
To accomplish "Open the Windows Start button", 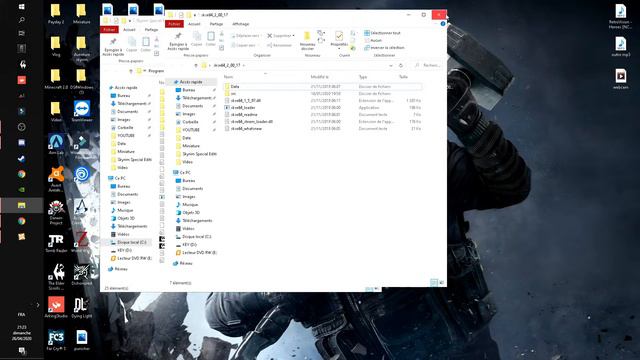I will (22, 7).
